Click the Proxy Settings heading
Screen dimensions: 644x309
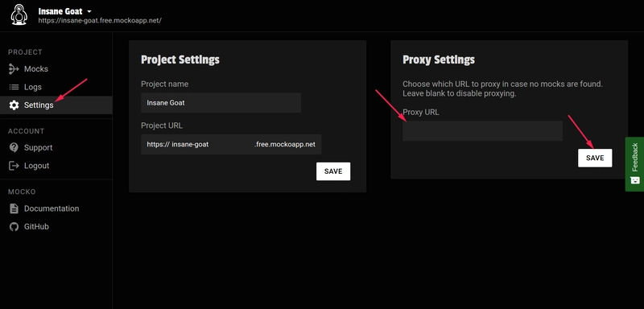439,60
